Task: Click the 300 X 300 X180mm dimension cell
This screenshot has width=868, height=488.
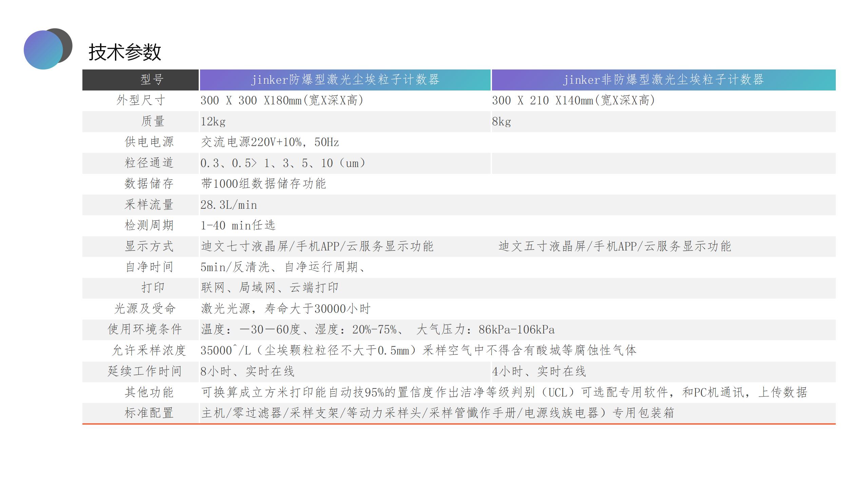Action: point(281,101)
